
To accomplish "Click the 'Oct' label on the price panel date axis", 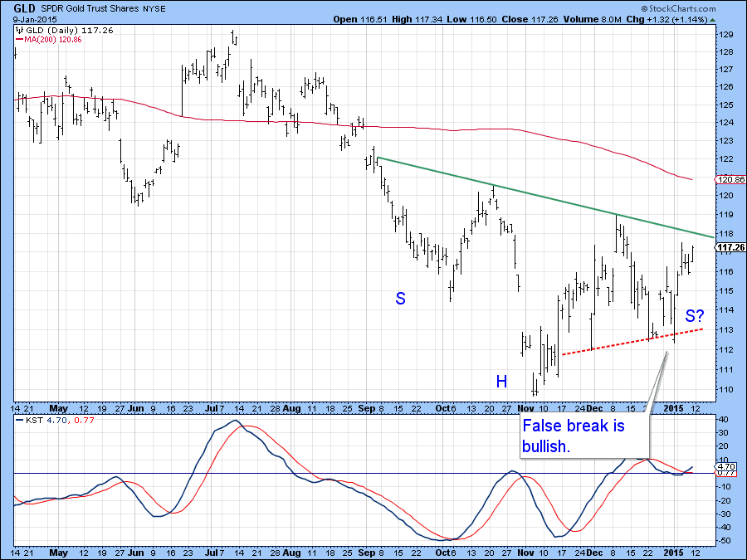I will pyautogui.click(x=442, y=408).
